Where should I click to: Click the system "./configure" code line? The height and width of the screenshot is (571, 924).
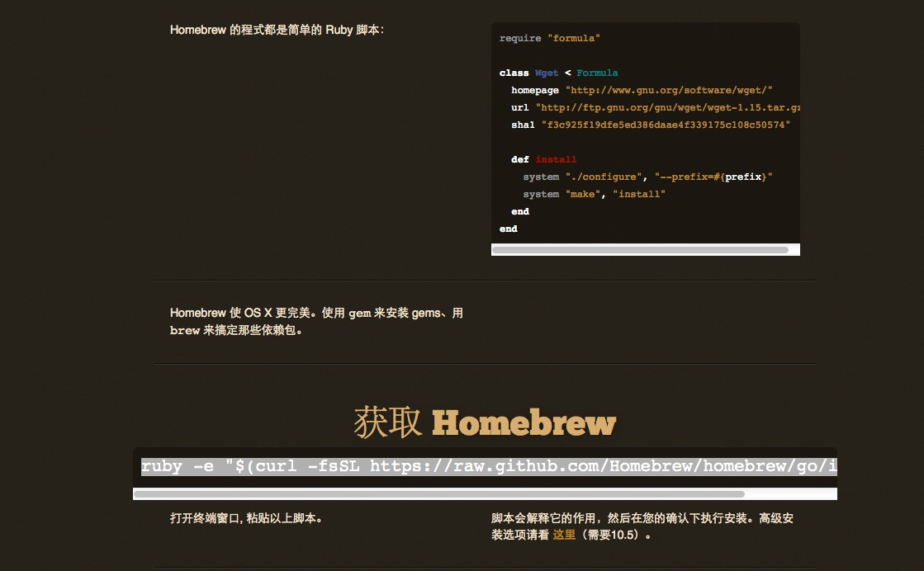647,177
